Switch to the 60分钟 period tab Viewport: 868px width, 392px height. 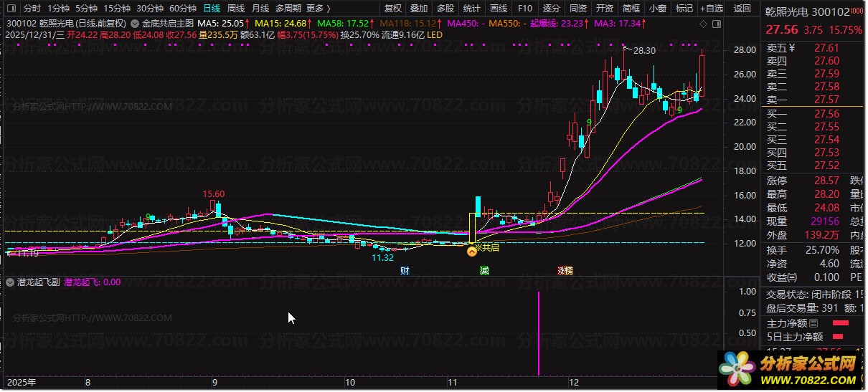183,9
